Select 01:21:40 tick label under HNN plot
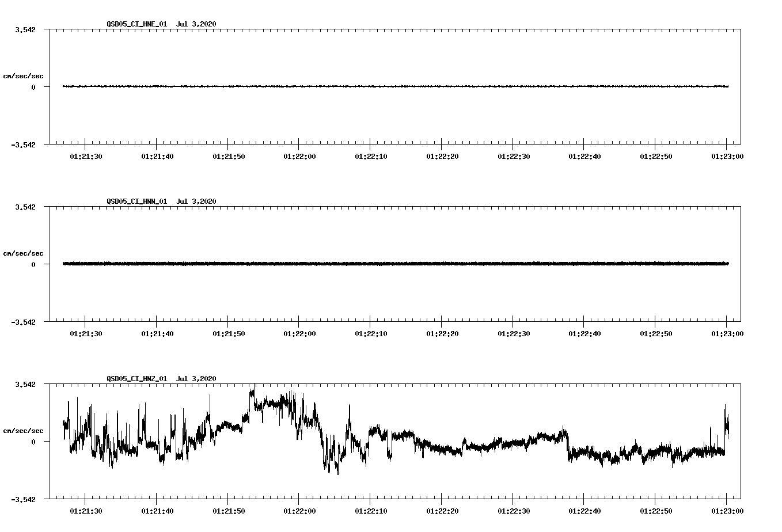This screenshot has height=532, width=782. point(157,333)
